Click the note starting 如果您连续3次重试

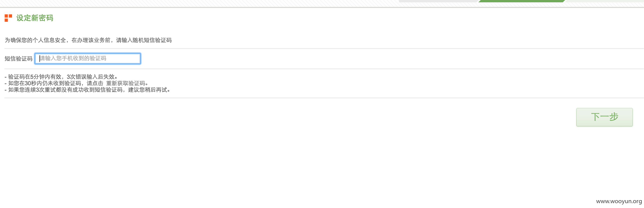pyautogui.click(x=87, y=90)
